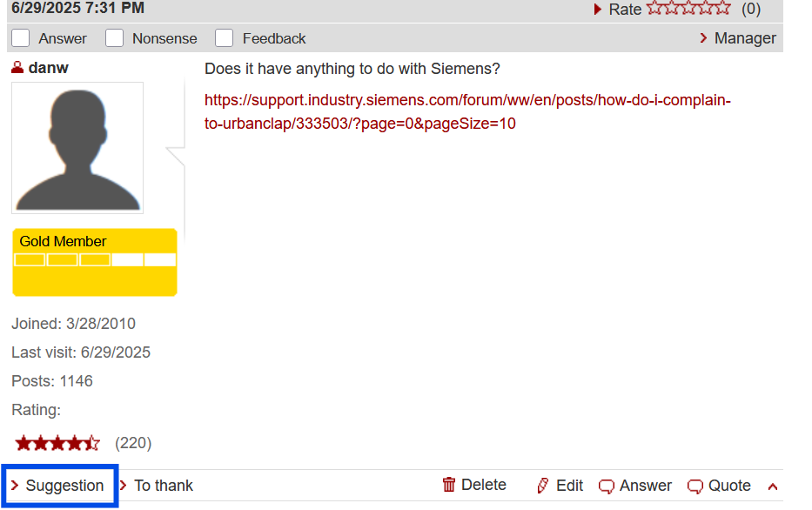This screenshot has height=510, width=812.
Task: Click the user icon beside danw
Action: [x=17, y=68]
